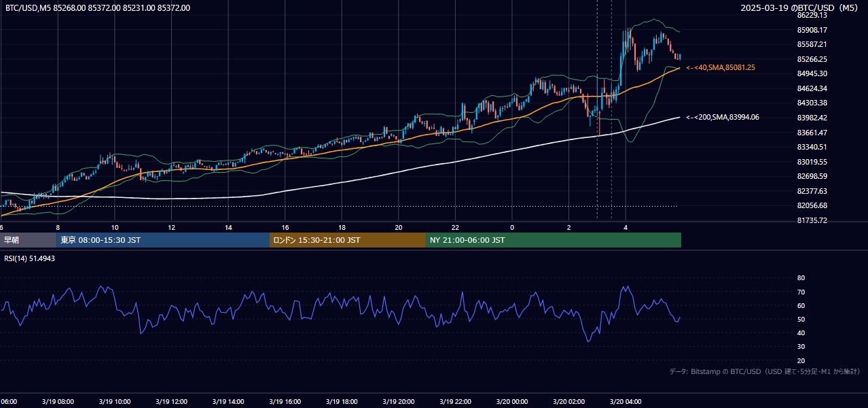Click price axis label 85908.17
Viewport: 868px width, 408px height.
click(x=812, y=30)
